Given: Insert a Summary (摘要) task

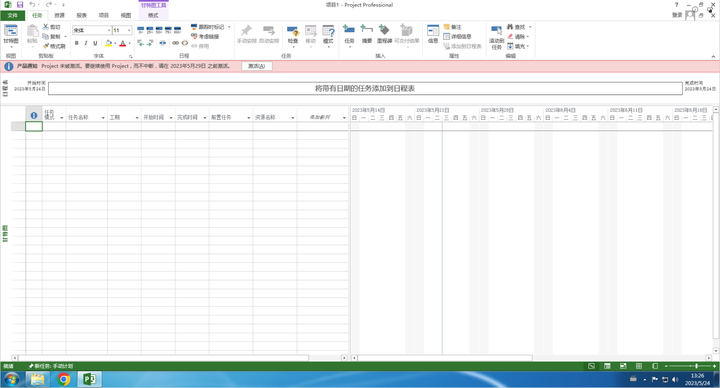Looking at the screenshot, I should click(366, 34).
